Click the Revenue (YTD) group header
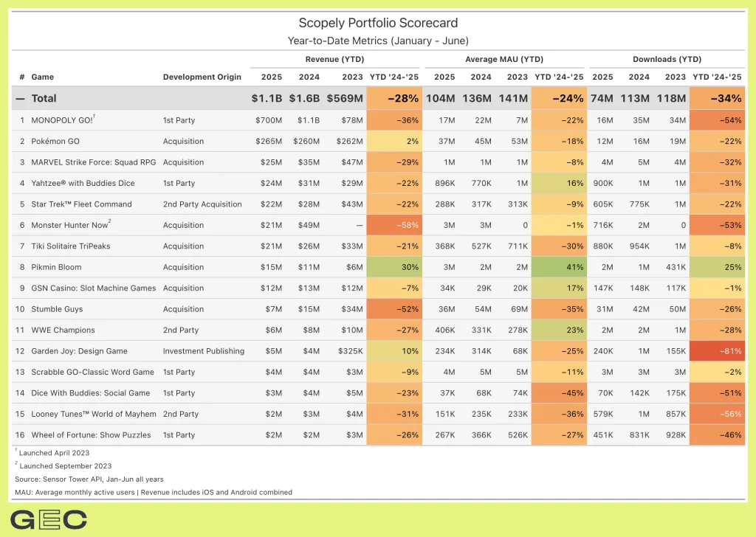Viewport: 756px width, 537px height. 334,59
